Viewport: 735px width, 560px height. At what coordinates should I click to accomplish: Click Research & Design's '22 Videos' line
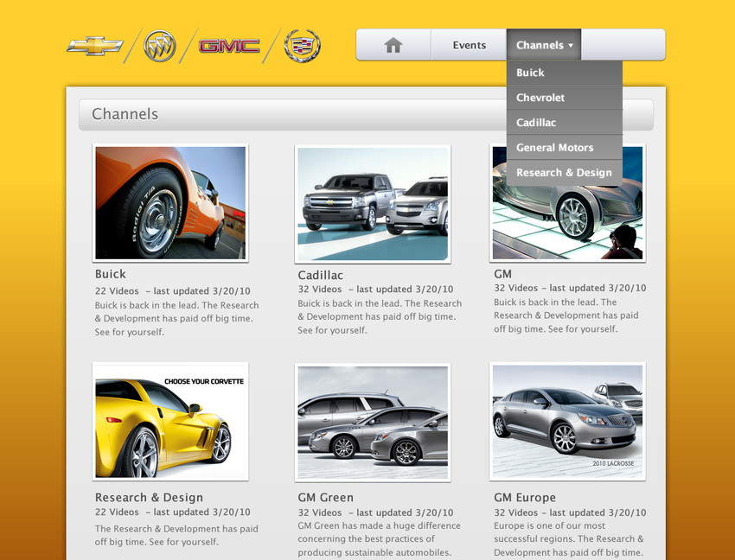coord(172,512)
